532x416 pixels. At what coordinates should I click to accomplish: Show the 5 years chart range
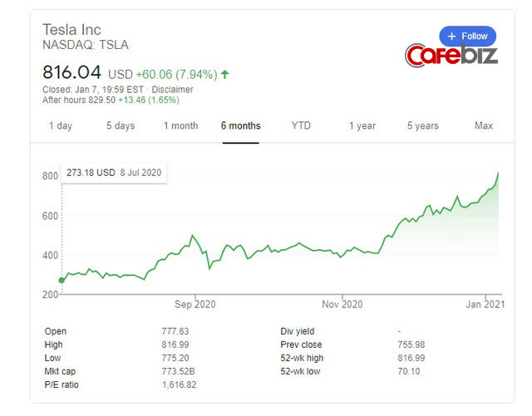(422, 126)
